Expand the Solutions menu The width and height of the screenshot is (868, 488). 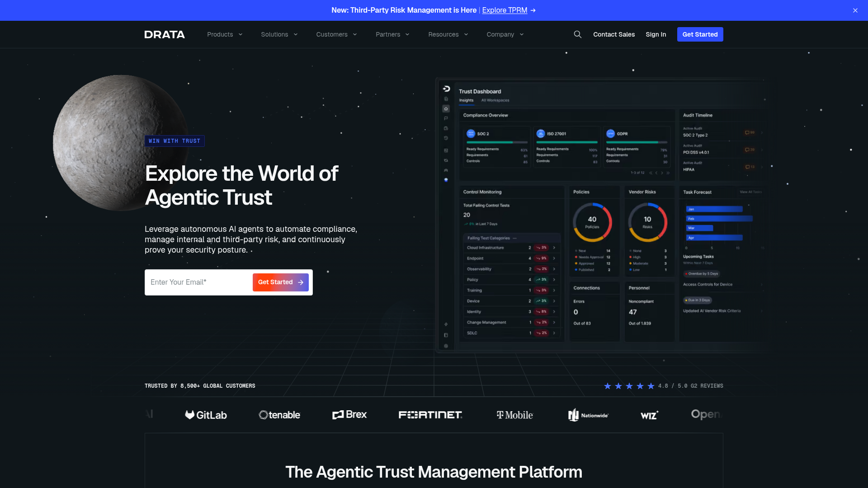pos(279,34)
